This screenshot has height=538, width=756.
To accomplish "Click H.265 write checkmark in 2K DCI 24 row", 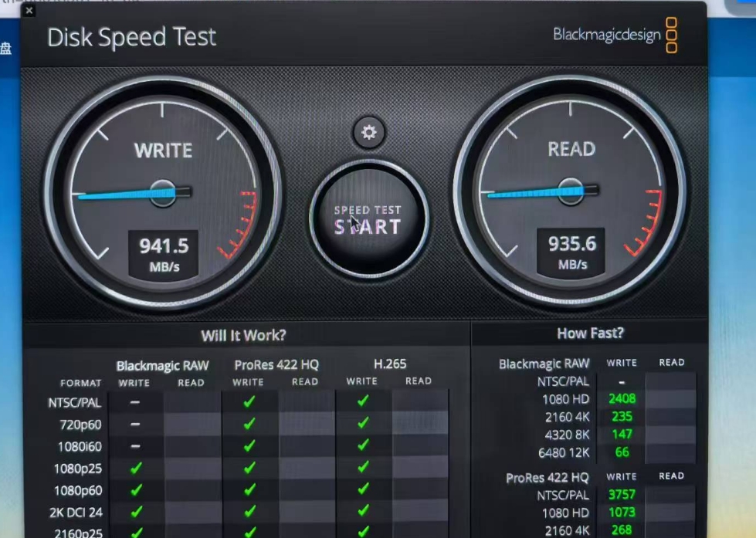I will pyautogui.click(x=364, y=510).
